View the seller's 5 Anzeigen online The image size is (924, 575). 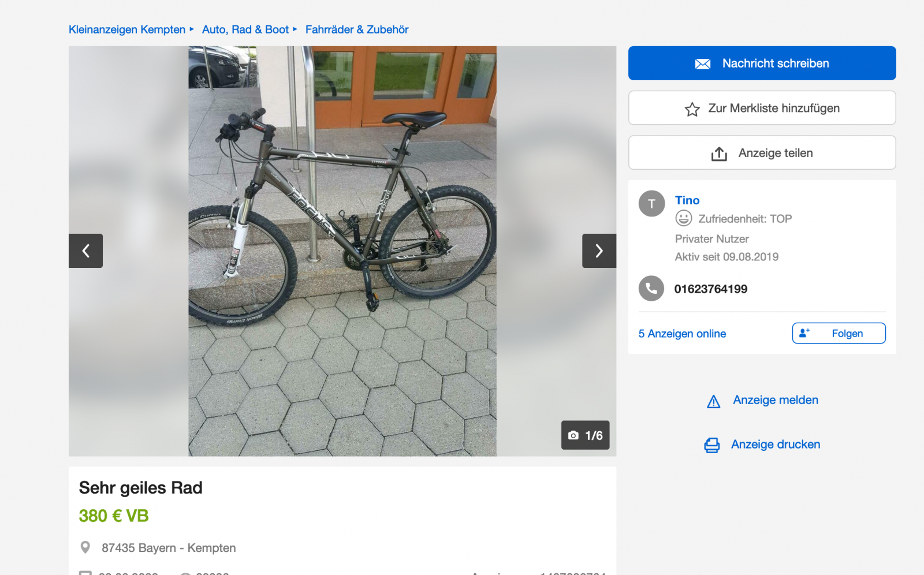coord(682,334)
